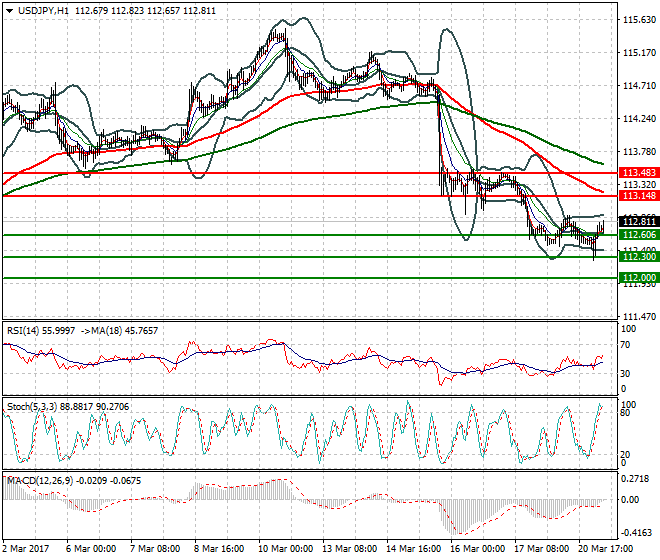Click the 10 Mar 00:00 time label
660x560 pixels.
(x=285, y=549)
